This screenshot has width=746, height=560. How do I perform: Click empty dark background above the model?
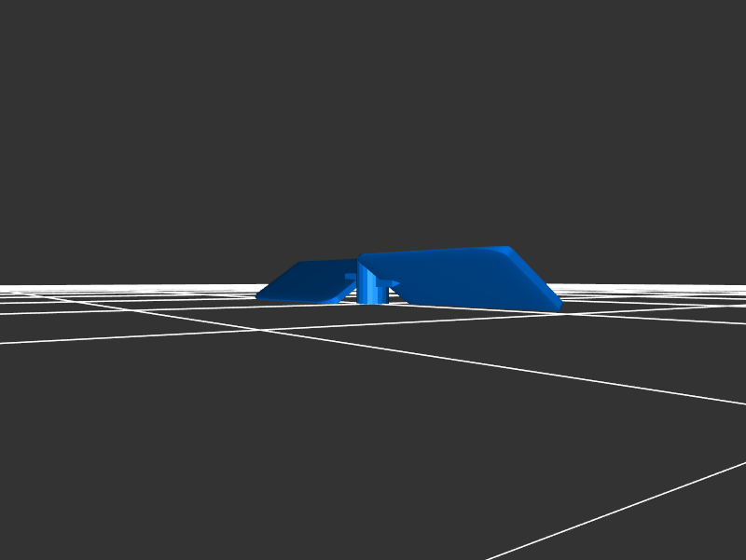373,121
